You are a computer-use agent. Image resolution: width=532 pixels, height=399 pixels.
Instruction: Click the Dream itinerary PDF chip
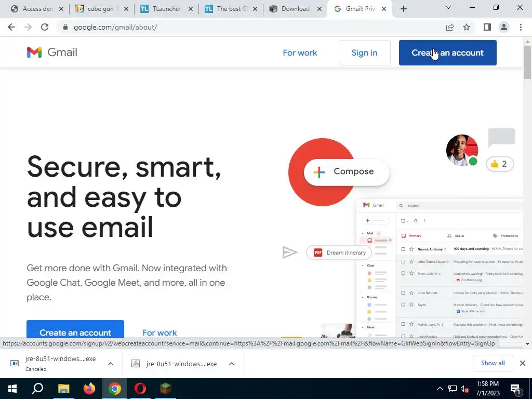(x=339, y=252)
